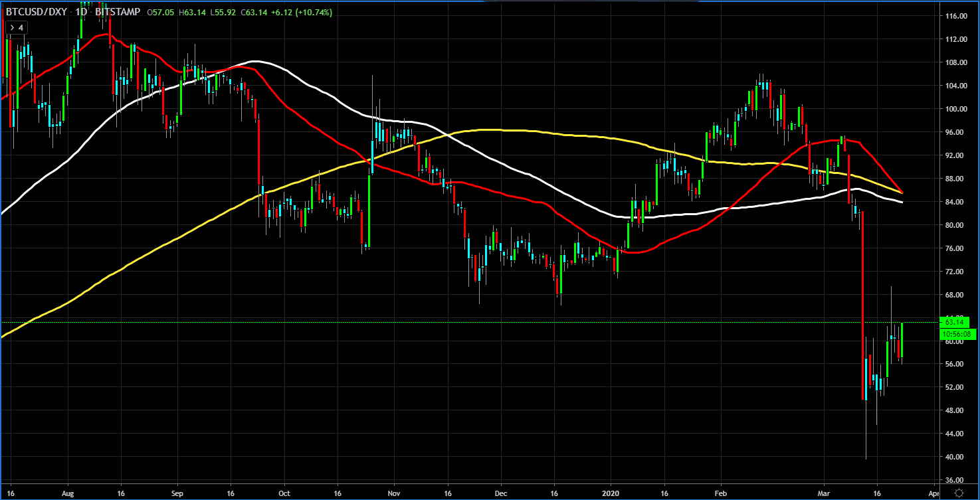Click the 52.00 price axis label
The height and width of the screenshot is (500, 980).
[955, 387]
